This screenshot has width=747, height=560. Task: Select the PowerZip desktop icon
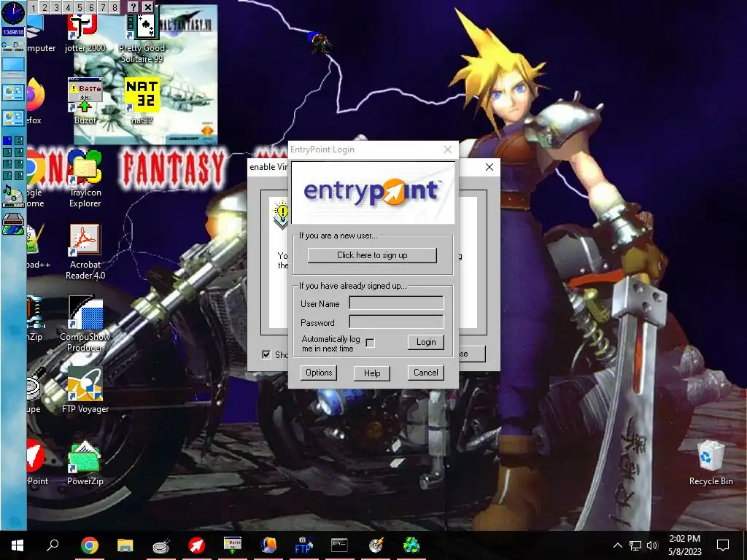coord(85,463)
